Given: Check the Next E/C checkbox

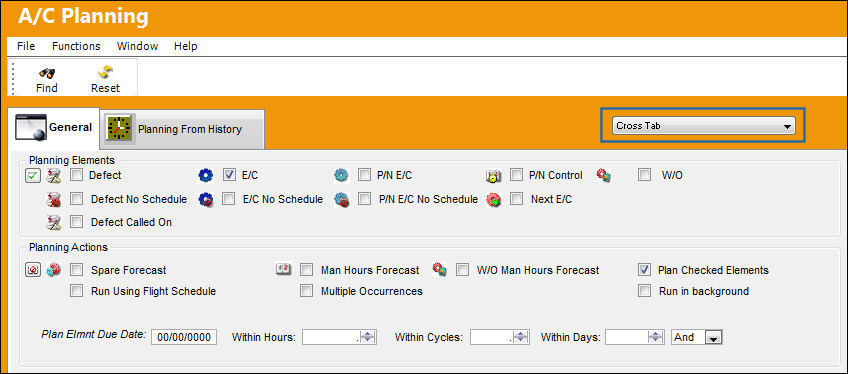Looking at the screenshot, I should pos(516,199).
